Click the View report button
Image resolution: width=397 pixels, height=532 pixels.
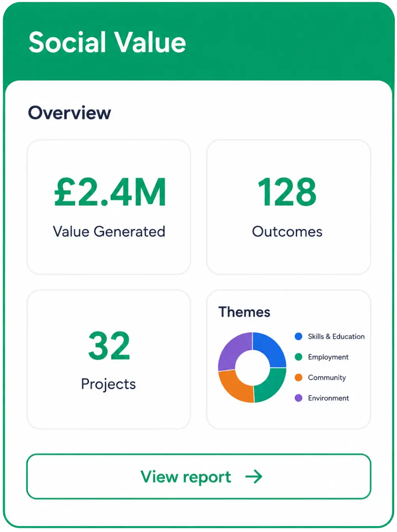(199, 476)
